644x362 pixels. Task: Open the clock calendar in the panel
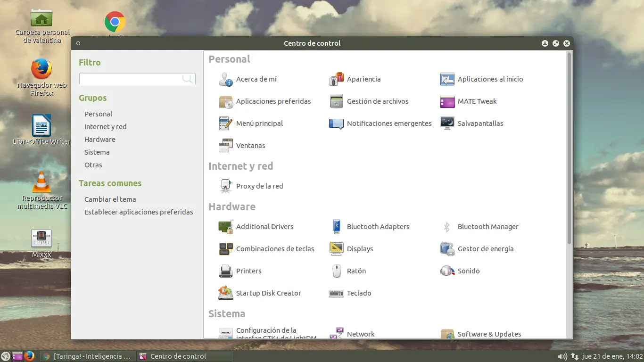coord(612,356)
